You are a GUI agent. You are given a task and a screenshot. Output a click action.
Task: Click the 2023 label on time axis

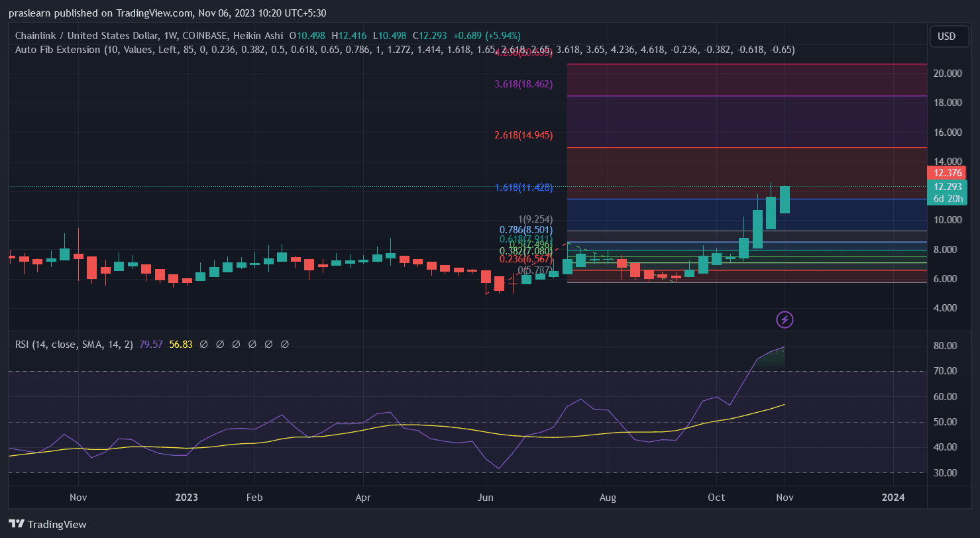coord(187,497)
